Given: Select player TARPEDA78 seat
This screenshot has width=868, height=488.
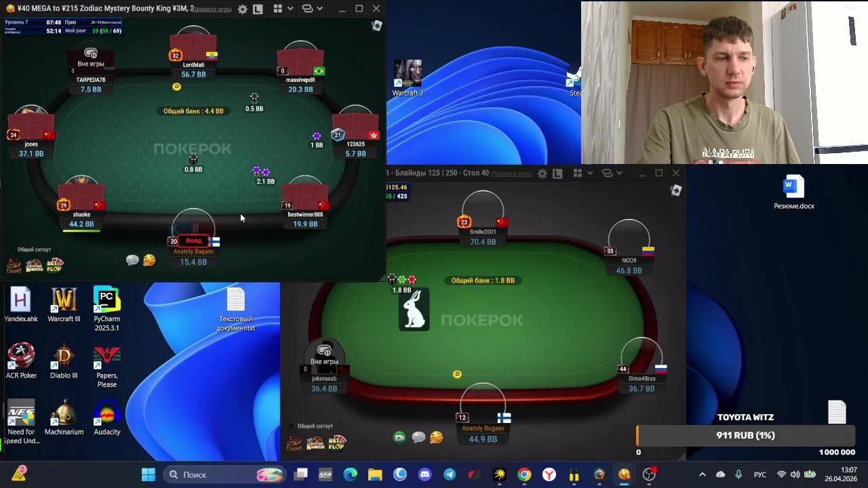Looking at the screenshot, I should pos(91,68).
